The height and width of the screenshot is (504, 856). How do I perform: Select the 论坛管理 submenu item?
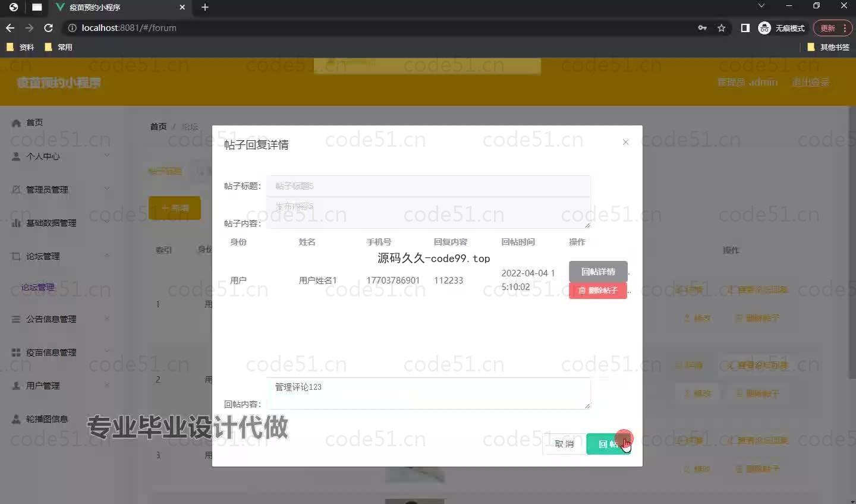[38, 287]
